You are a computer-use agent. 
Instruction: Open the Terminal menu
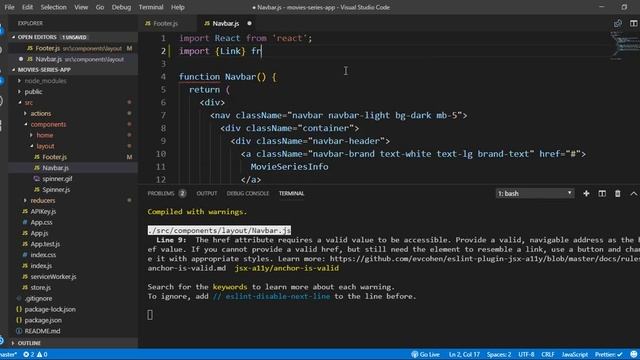tap(151, 7)
